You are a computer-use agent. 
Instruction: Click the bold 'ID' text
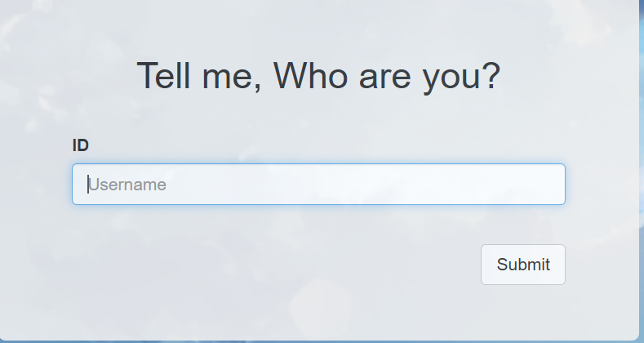coord(80,145)
